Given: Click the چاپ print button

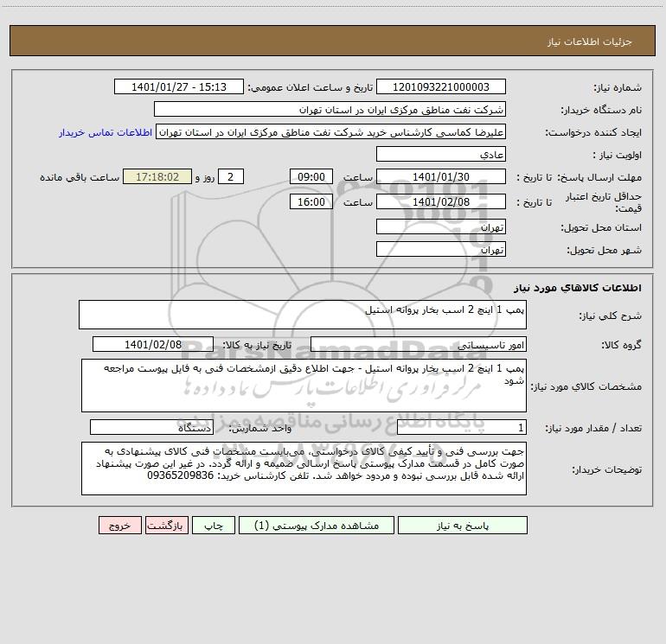Looking at the screenshot, I should [214, 525].
